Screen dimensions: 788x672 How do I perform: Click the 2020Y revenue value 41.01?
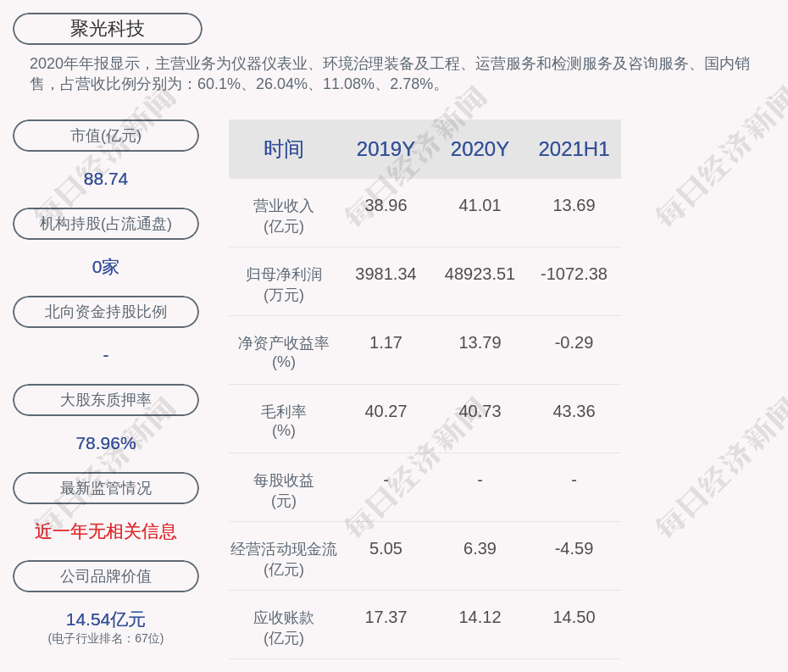point(480,205)
